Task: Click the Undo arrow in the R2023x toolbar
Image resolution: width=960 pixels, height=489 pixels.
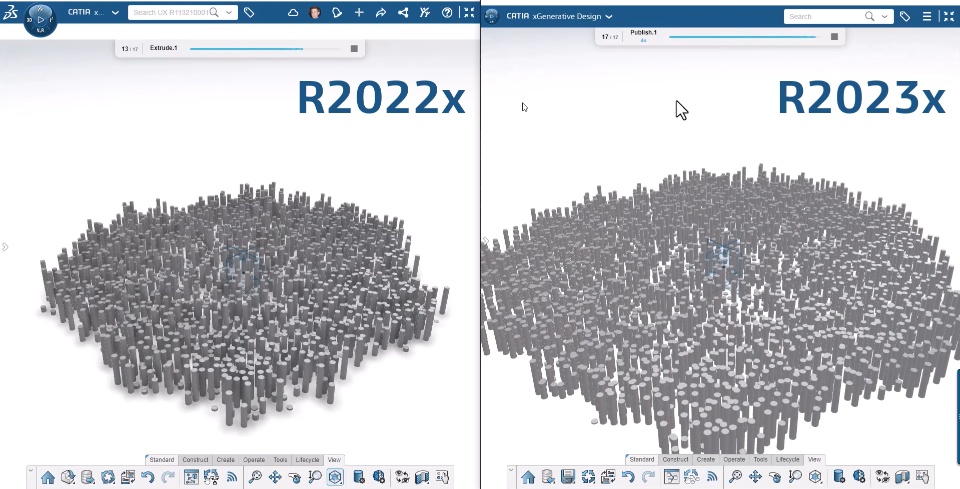Action: tap(628, 477)
